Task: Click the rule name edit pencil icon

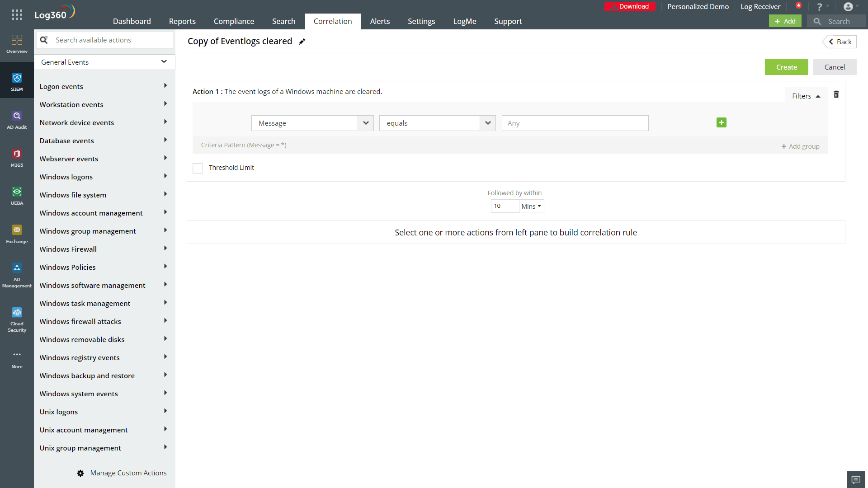Action: tap(302, 42)
